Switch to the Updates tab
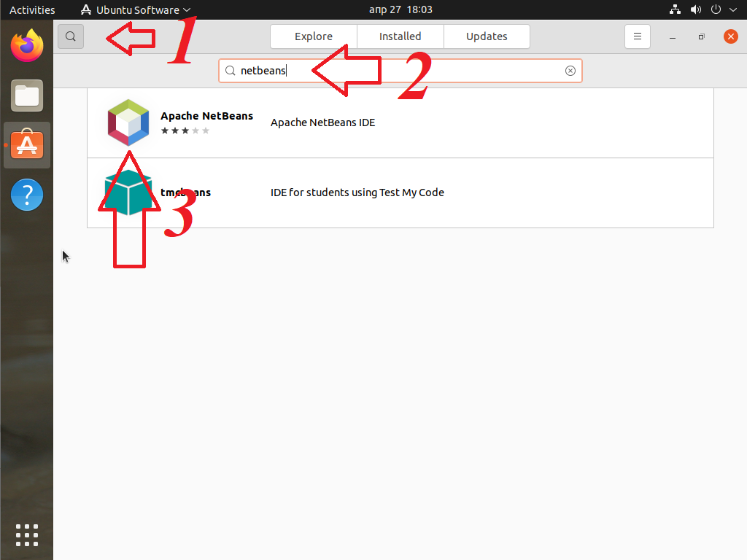 (487, 36)
